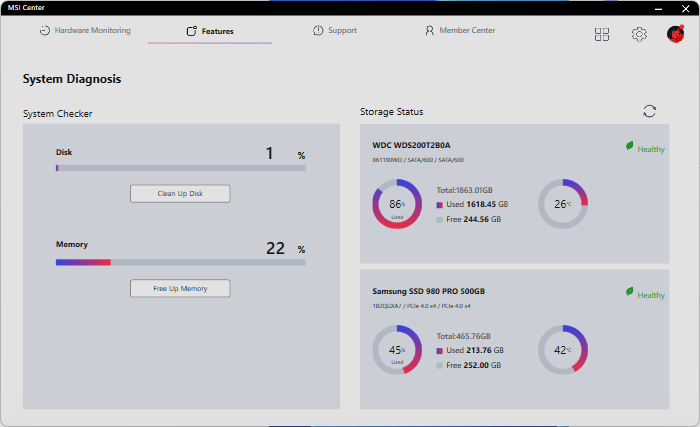Click the WDC drive Healthy leaf icon
700x427 pixels.
tap(629, 146)
